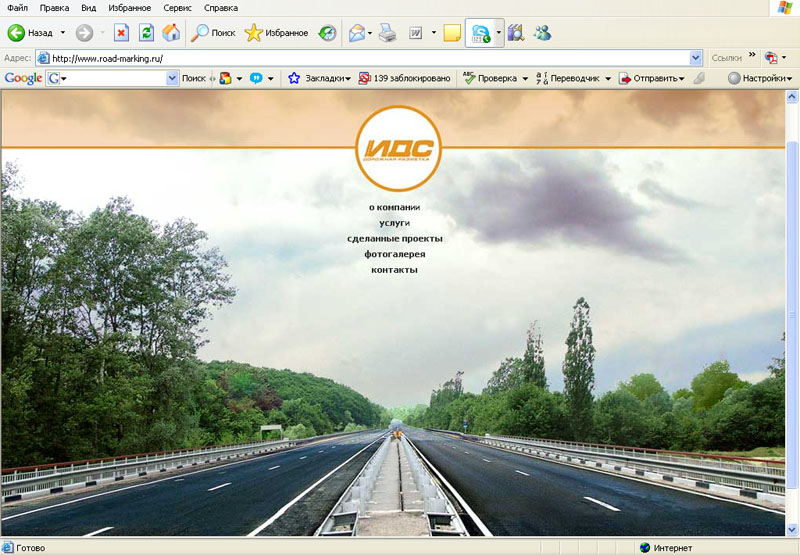Expand the Ссылки links chevron
This screenshot has width=800, height=555.
click(x=752, y=55)
